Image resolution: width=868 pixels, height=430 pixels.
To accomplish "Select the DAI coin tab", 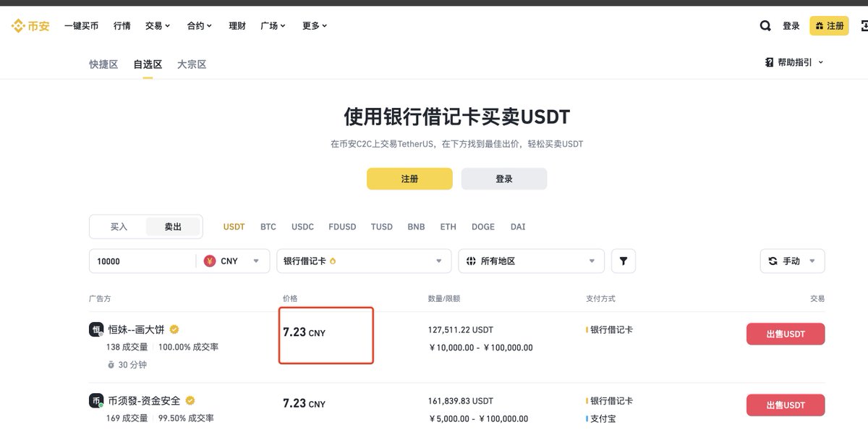I will point(518,227).
